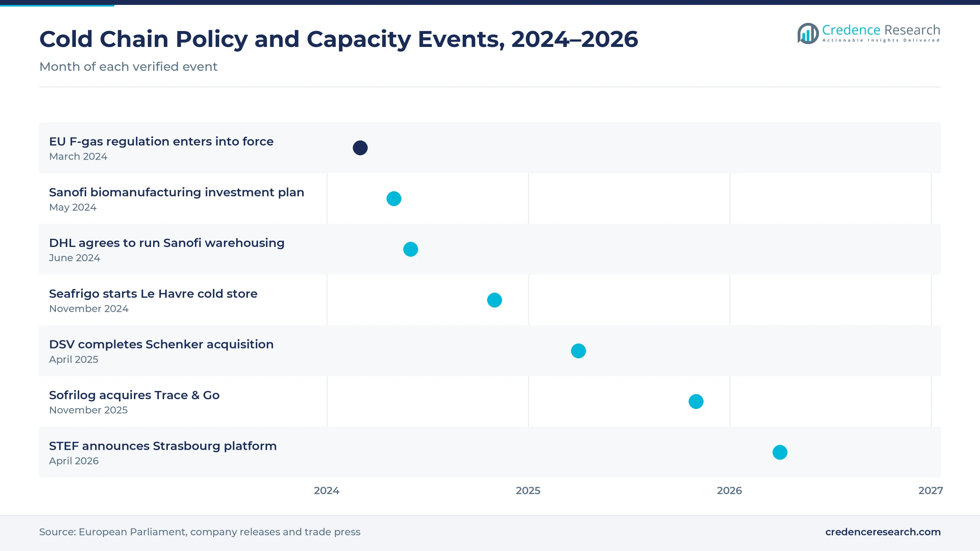Click 'Sofrilog acquires Trace & Go' label
Screen dimensions: 980x551
click(134, 395)
